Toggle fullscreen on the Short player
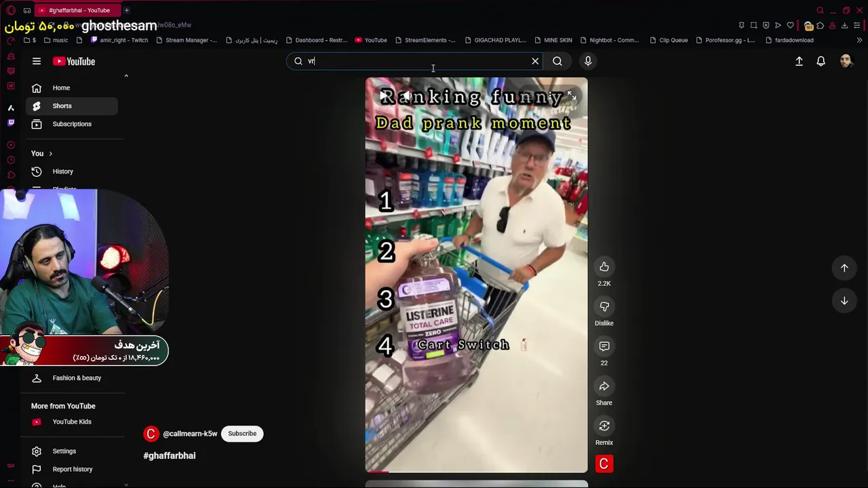Viewport: 868px width, 488px height. [572, 96]
